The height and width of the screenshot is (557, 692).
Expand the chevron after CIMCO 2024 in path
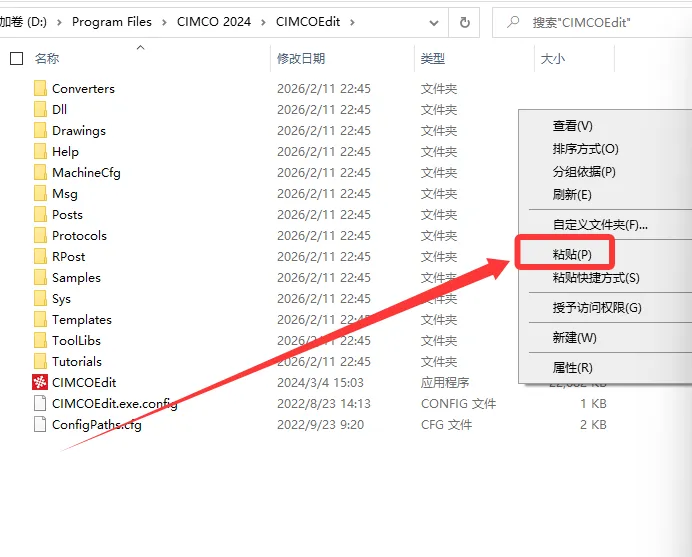pyautogui.click(x=263, y=22)
